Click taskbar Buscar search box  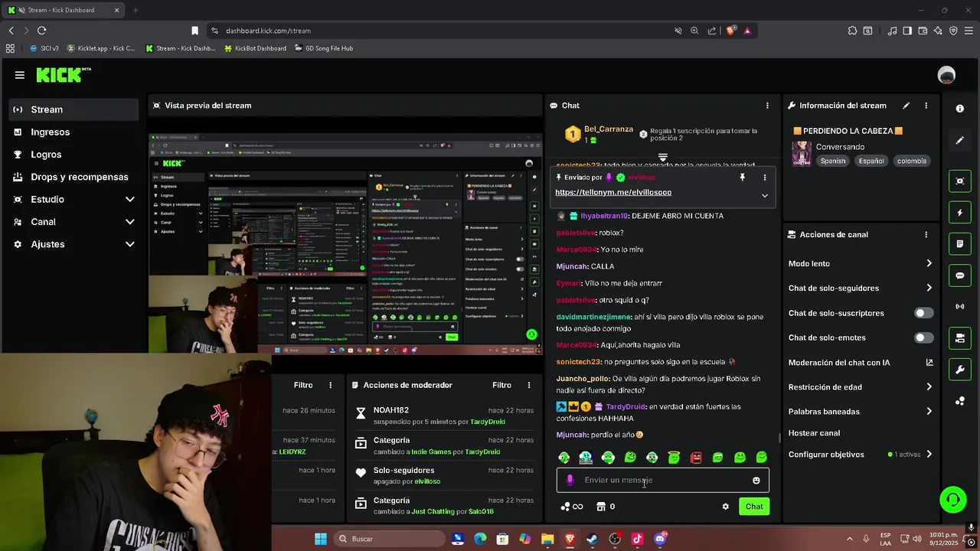pyautogui.click(x=388, y=539)
